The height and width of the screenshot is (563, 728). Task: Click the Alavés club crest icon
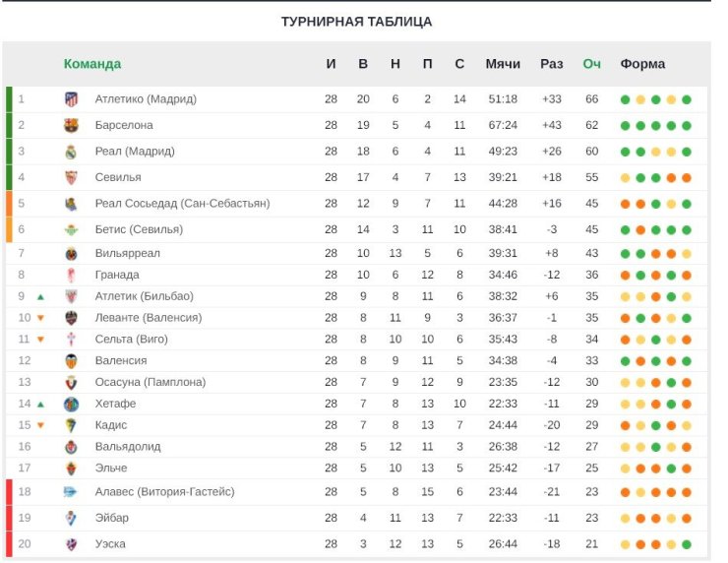point(71,492)
